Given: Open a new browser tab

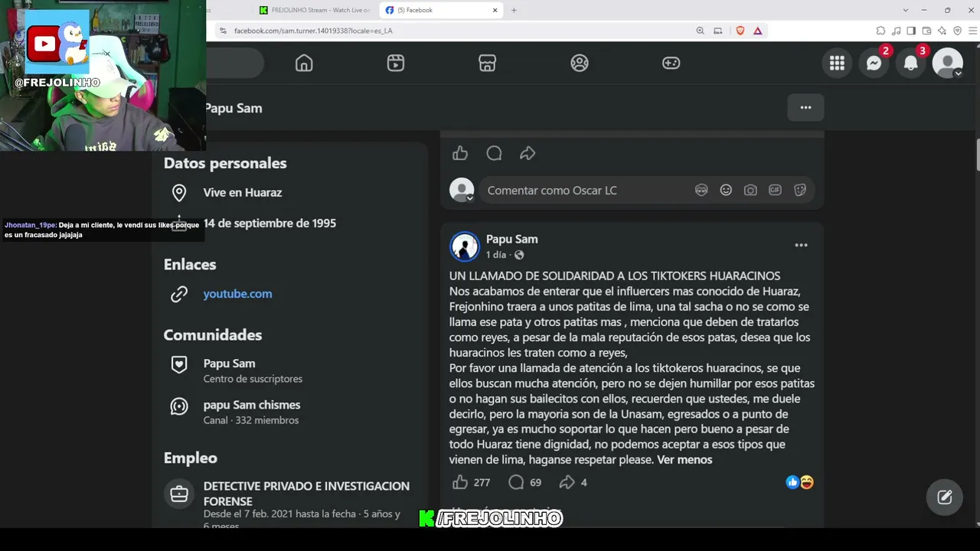Looking at the screenshot, I should [x=514, y=10].
